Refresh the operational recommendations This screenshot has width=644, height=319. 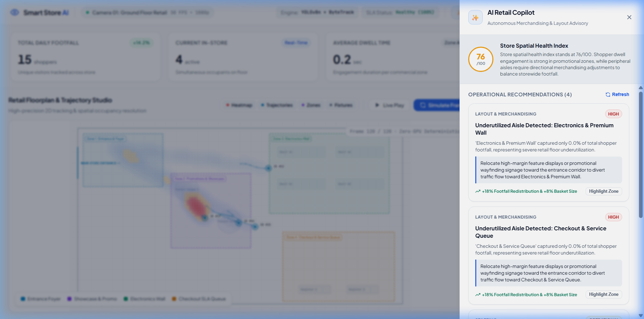click(617, 94)
